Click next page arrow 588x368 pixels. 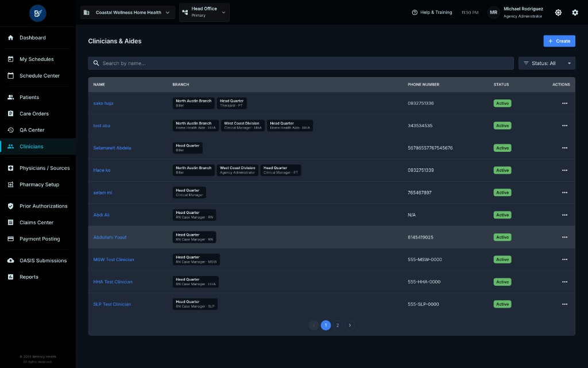(350, 325)
